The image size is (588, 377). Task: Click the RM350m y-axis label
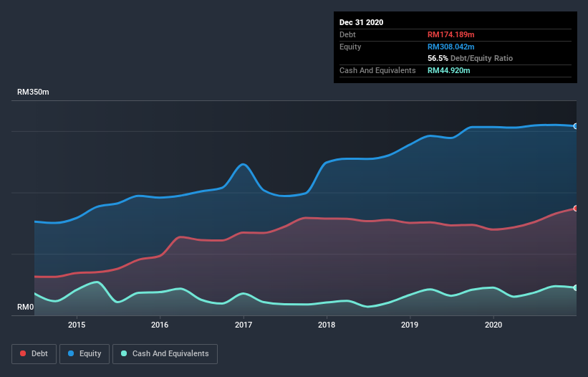coord(33,92)
